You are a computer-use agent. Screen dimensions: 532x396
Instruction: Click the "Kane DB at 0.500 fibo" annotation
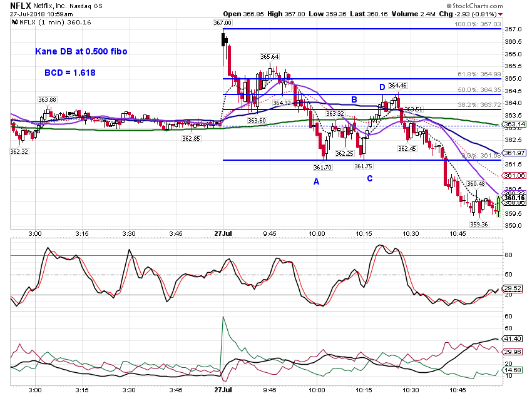click(x=81, y=51)
